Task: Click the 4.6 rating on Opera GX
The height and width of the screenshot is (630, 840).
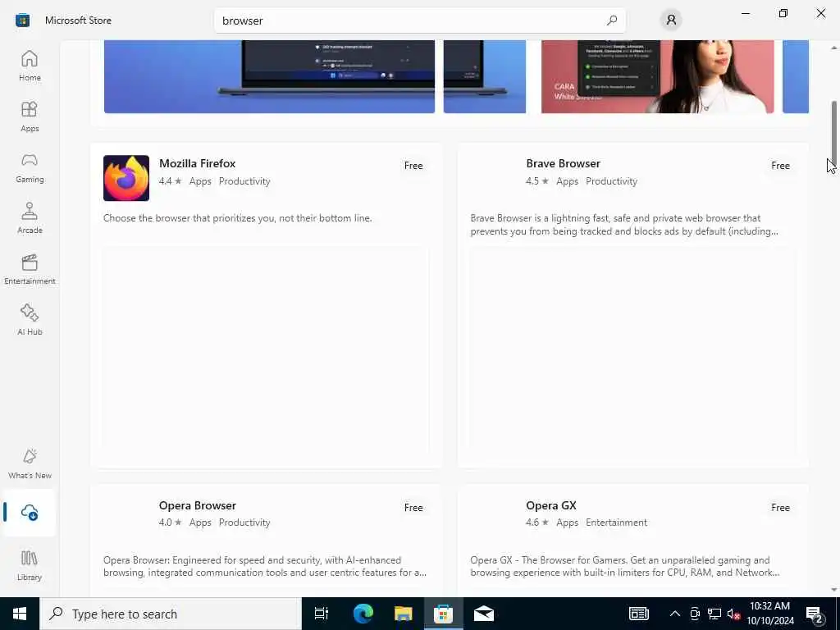Action: (537, 523)
